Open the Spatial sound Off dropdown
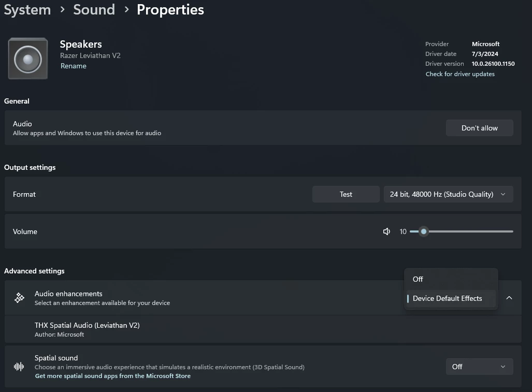This screenshot has width=532, height=392. tap(479, 367)
